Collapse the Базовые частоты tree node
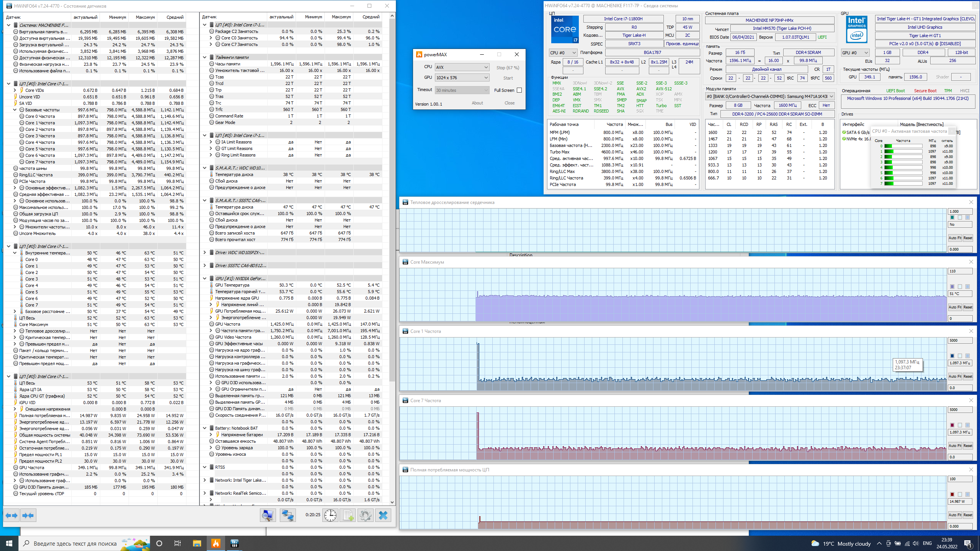The image size is (980, 551). click(x=15, y=110)
